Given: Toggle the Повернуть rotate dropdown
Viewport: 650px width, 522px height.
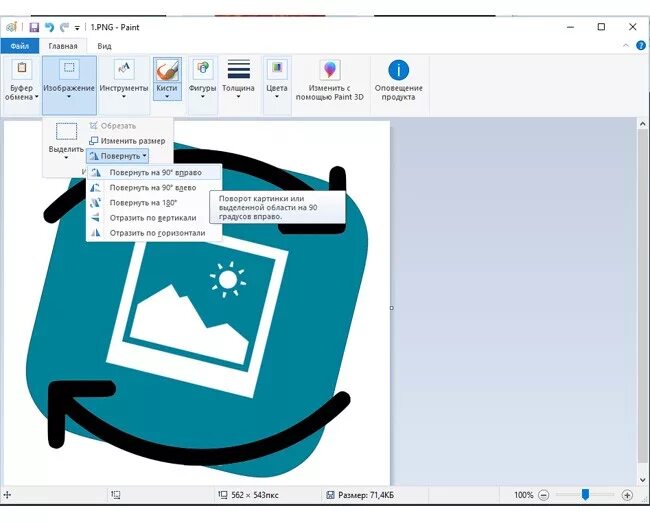Looking at the screenshot, I should coord(118,156).
